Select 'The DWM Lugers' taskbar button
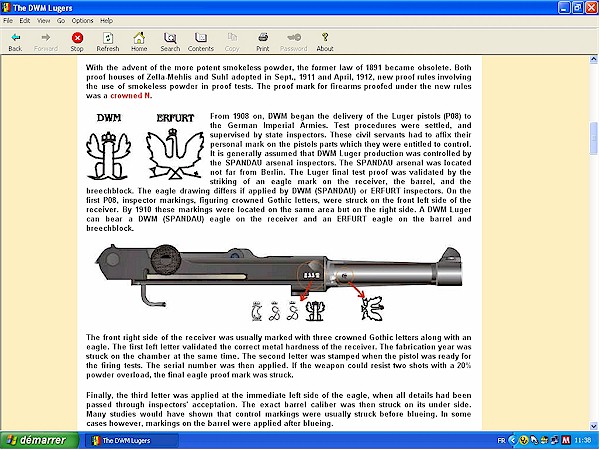This screenshot has width=600, height=450. pyautogui.click(x=131, y=441)
